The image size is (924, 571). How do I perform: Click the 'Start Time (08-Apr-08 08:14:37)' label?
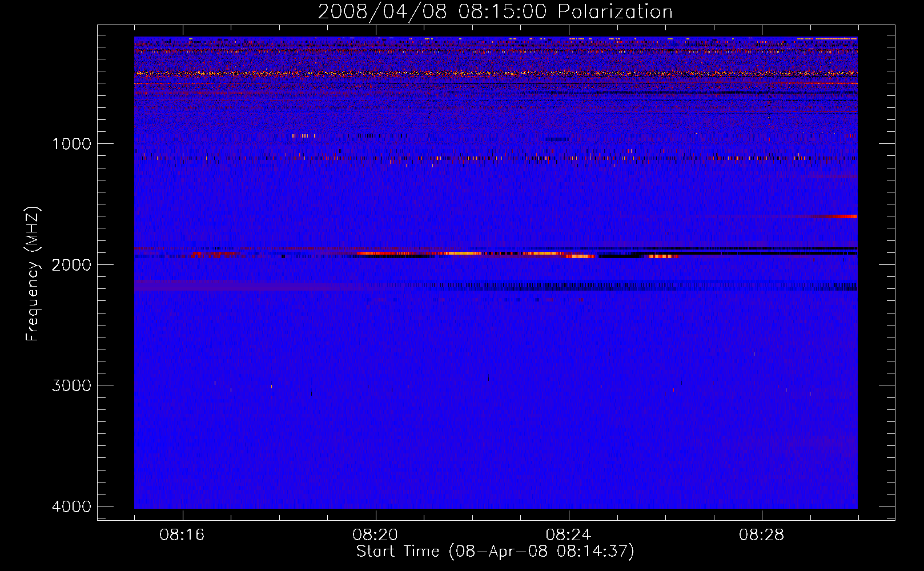(495, 552)
